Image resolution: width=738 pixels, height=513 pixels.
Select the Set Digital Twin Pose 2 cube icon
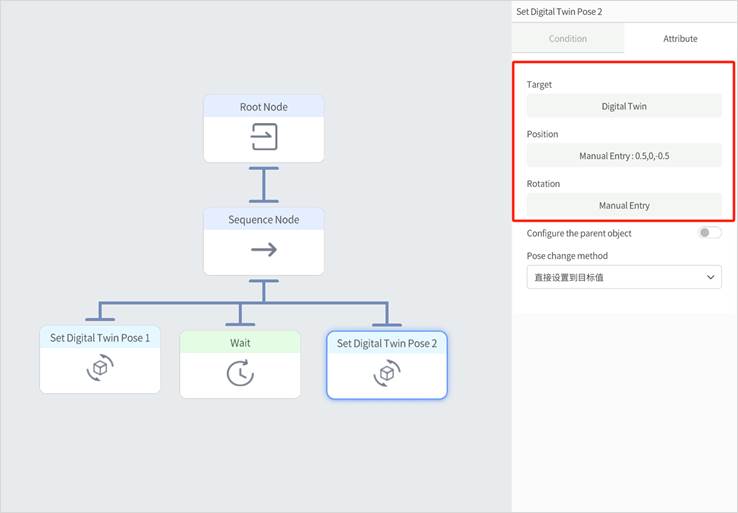click(x=386, y=373)
